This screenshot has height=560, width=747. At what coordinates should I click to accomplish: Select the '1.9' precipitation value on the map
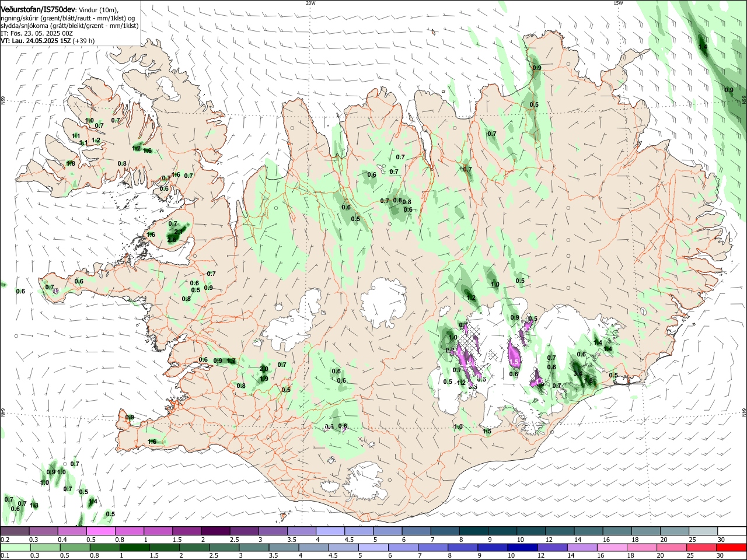[x=264, y=379]
